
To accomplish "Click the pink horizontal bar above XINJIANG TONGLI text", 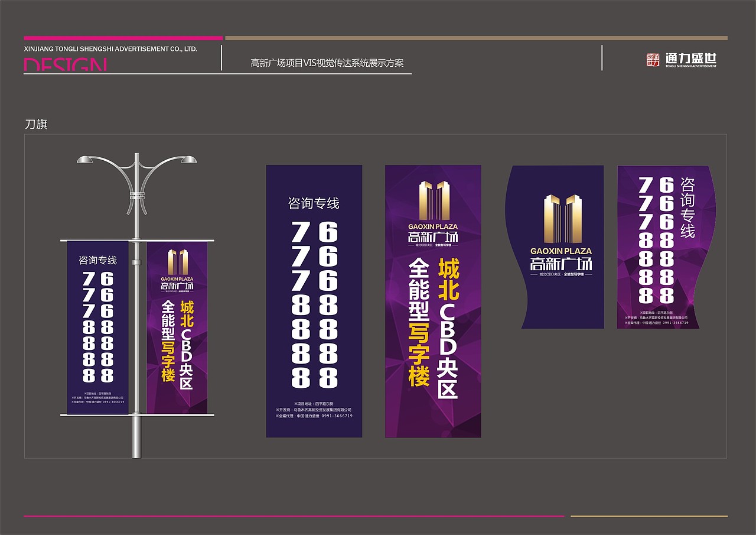I will 121,37.
